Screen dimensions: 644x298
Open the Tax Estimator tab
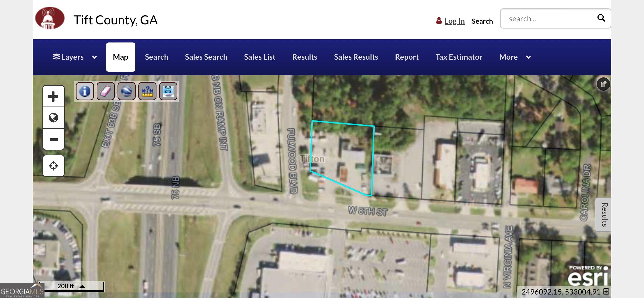[459, 57]
